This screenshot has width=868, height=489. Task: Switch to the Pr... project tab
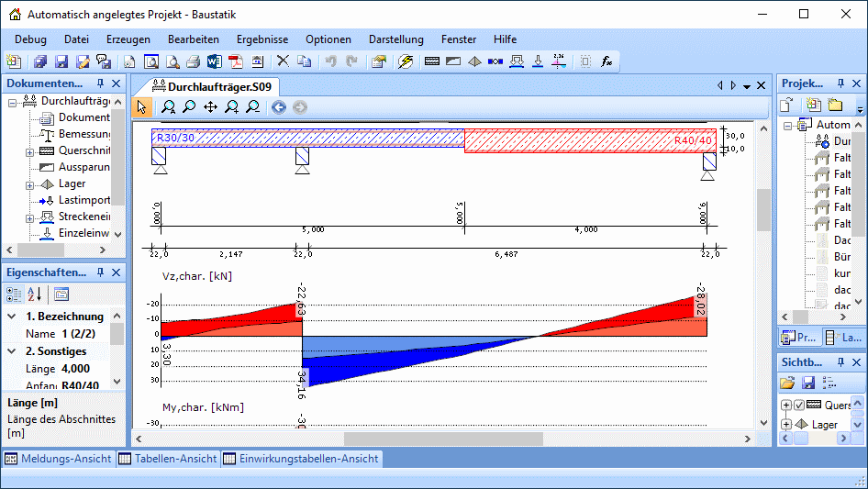click(798, 338)
